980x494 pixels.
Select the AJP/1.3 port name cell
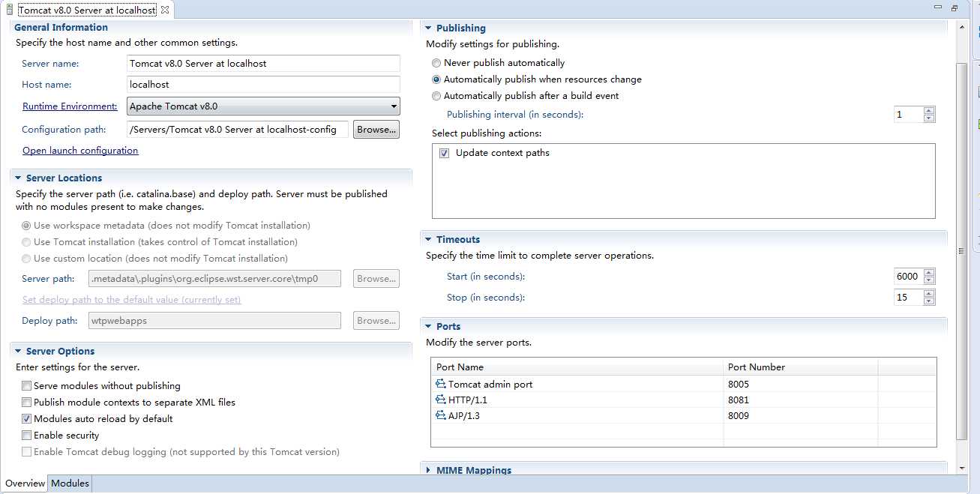464,416
